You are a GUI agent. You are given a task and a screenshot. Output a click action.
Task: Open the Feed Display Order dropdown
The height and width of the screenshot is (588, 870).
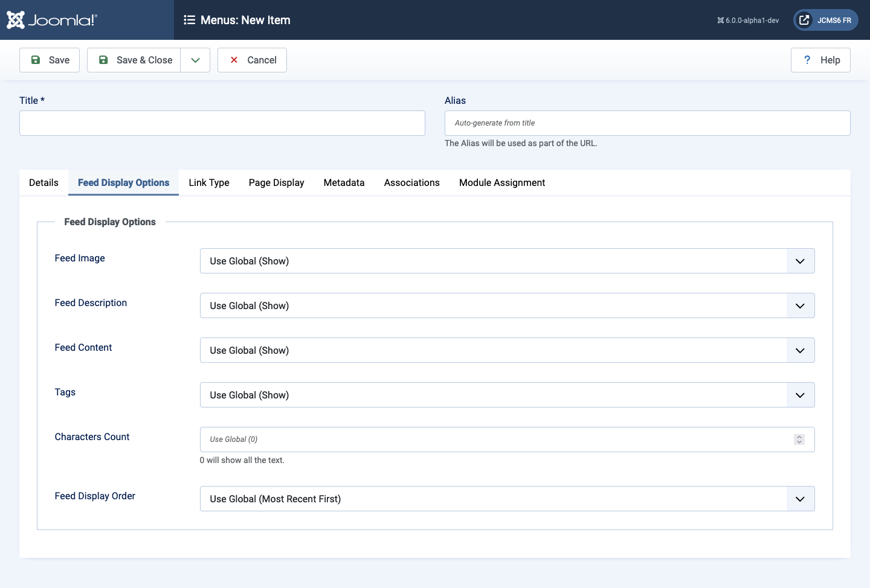pos(507,499)
